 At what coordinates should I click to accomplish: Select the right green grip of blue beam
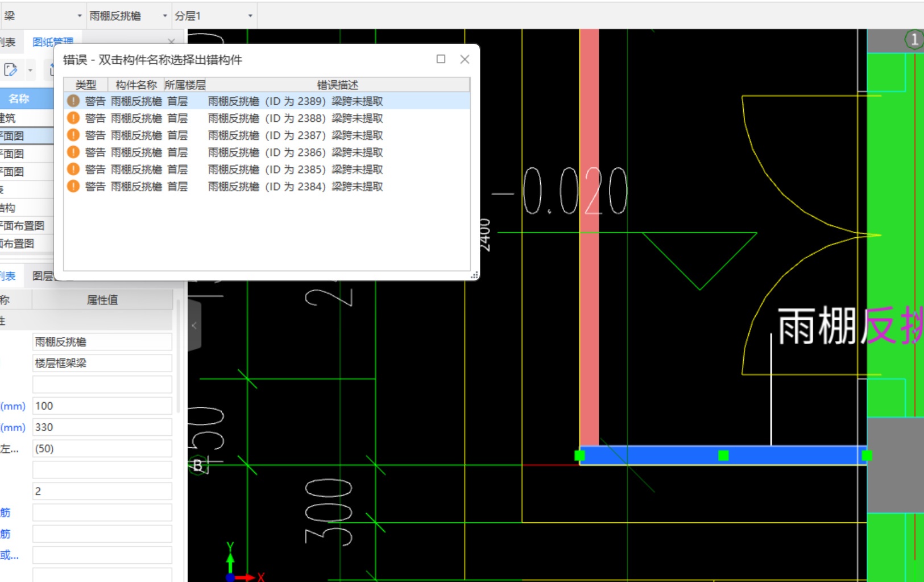(867, 455)
